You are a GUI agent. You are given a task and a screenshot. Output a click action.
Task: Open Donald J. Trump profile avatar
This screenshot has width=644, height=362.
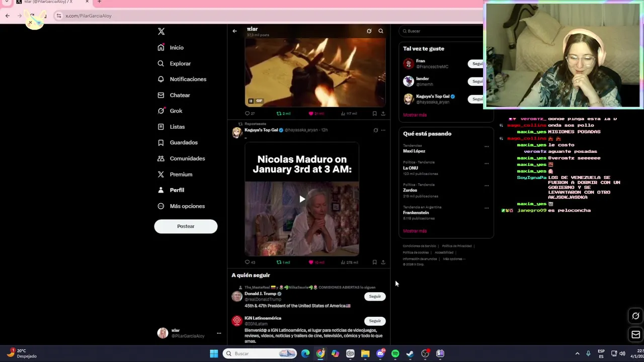point(236,297)
